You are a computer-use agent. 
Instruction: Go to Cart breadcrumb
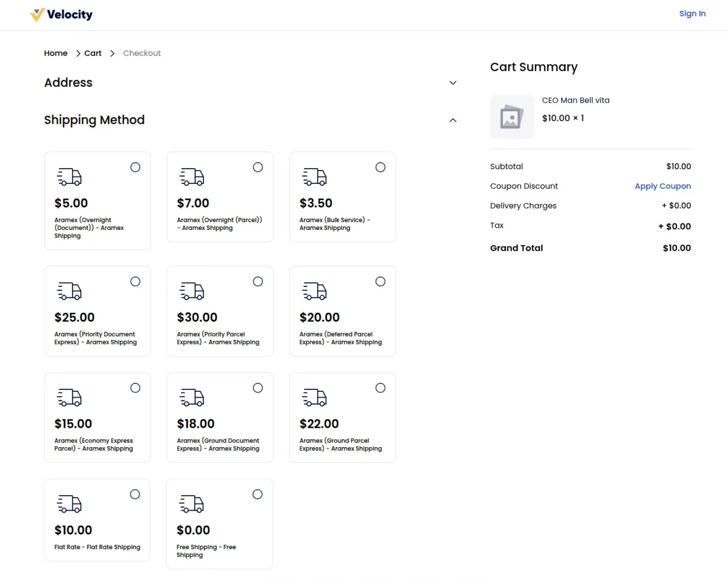pyautogui.click(x=93, y=53)
